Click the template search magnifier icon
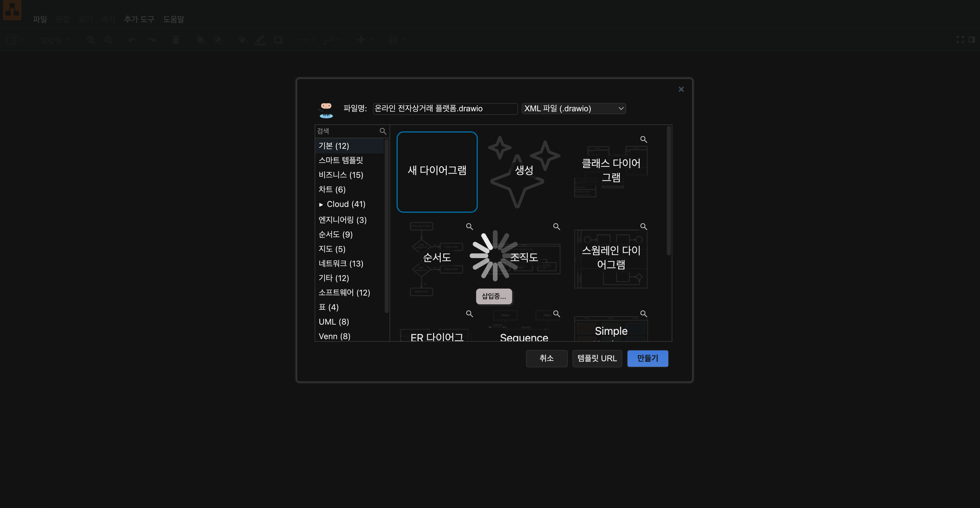 pos(383,131)
